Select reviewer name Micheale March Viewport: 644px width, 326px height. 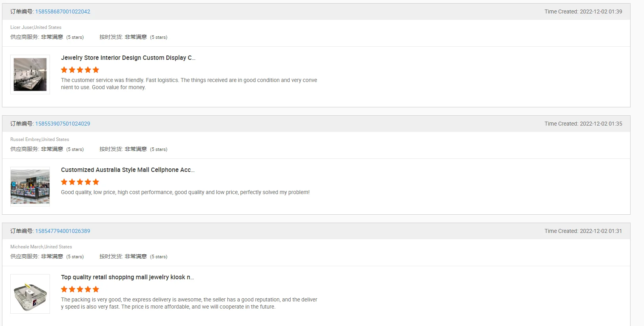click(x=27, y=247)
